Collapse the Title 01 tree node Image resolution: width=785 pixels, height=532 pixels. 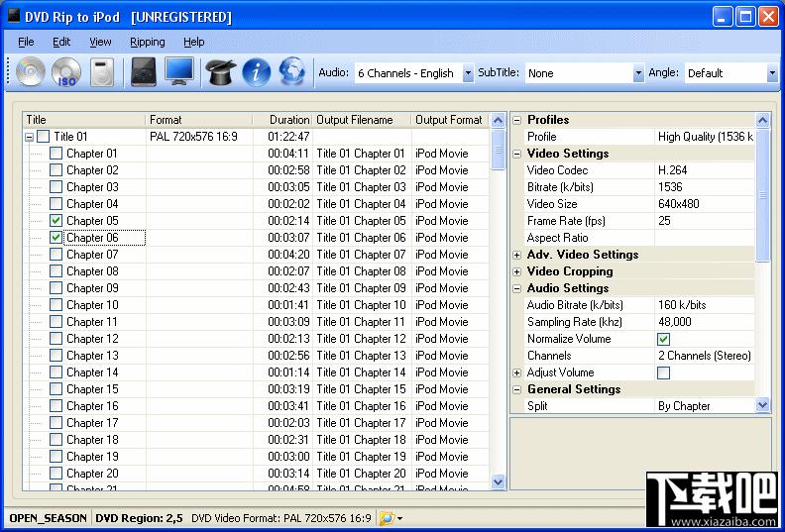pos(29,137)
